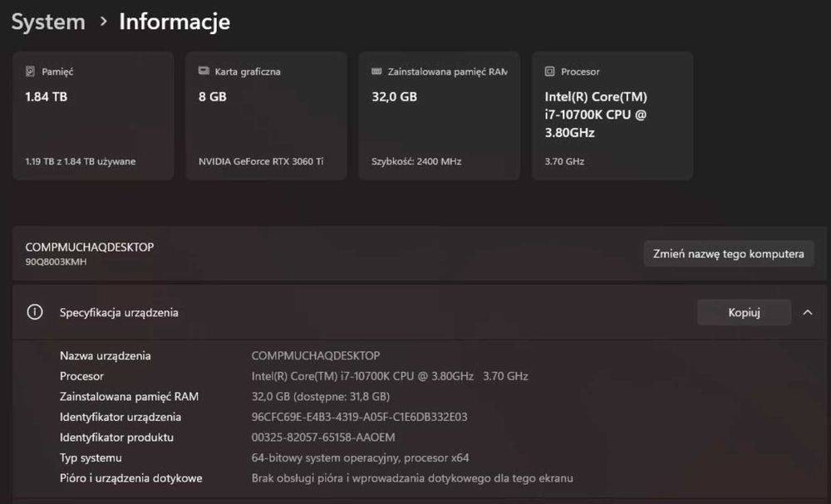
Task: Click NVIDIA GeForce RTX 3060 Ti label
Action: [261, 161]
